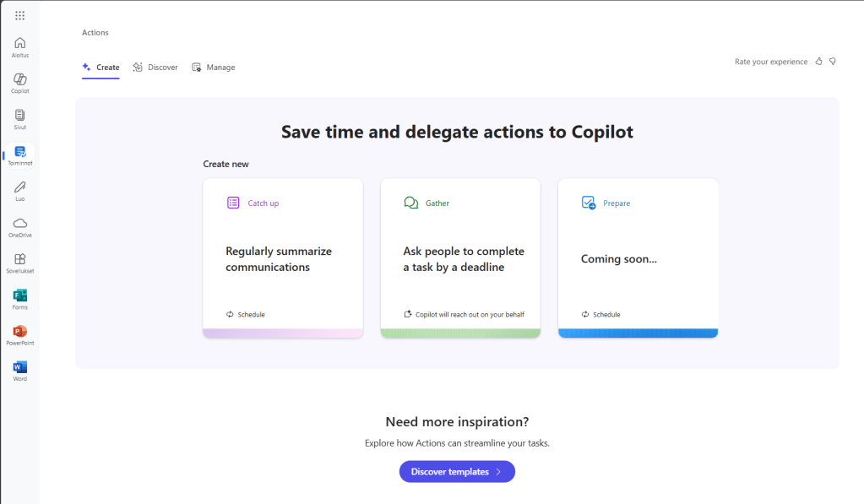Click the thumbs down rating icon
864x504 pixels.
833,62
